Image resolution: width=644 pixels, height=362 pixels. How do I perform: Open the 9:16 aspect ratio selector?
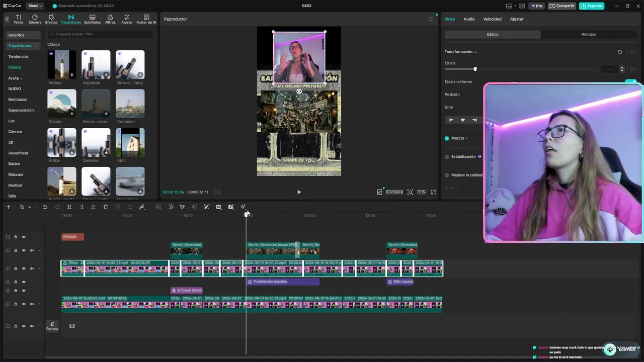421,192
